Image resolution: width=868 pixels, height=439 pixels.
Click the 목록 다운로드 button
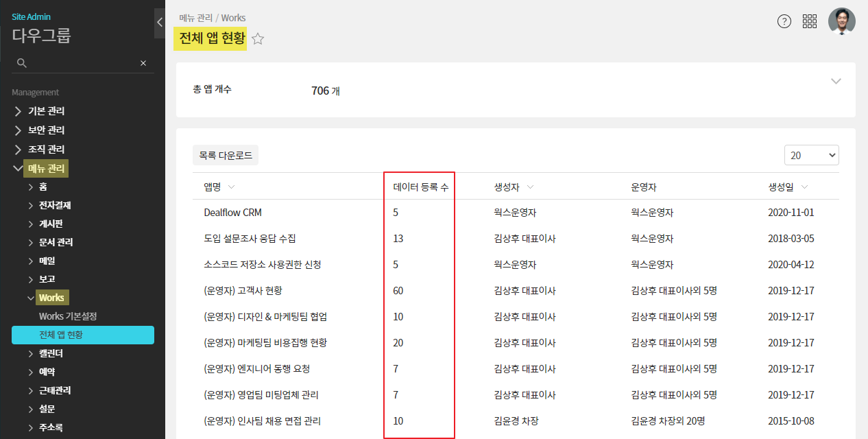tap(226, 156)
